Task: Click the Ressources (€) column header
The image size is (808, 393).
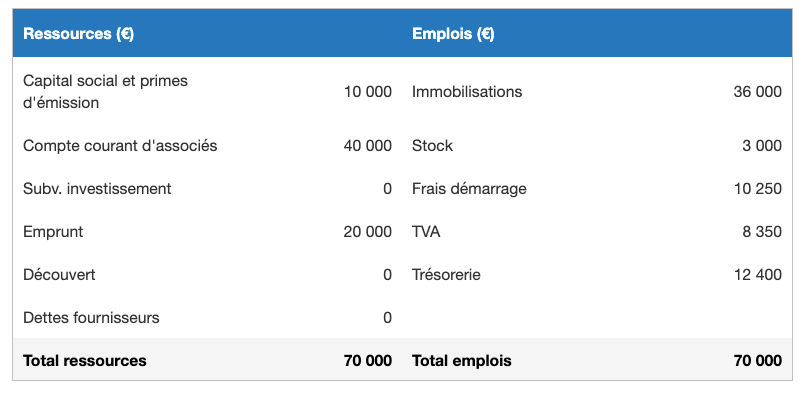Action: (78, 34)
